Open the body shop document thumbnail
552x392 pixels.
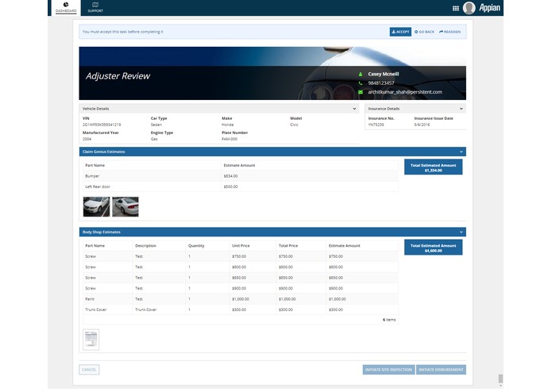[x=91, y=340]
